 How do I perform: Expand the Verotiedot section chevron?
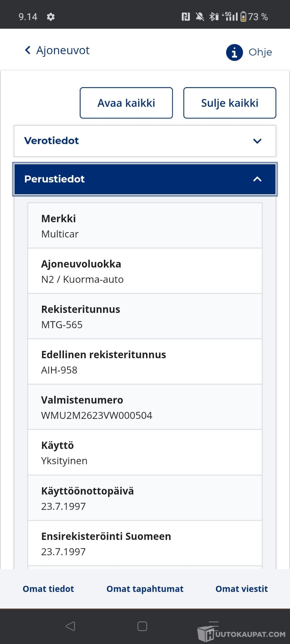point(257,141)
